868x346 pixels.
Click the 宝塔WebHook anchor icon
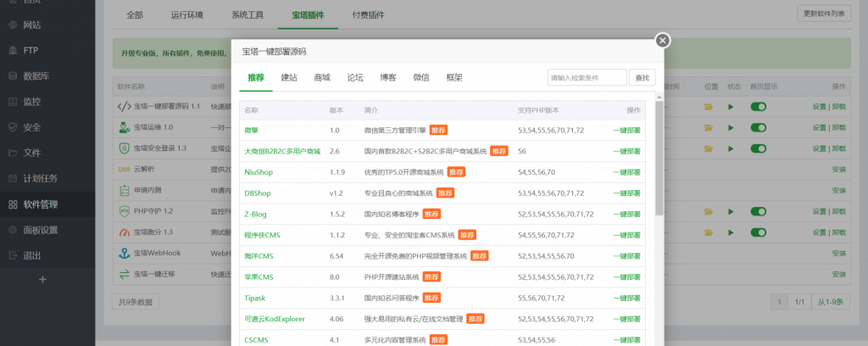click(x=124, y=252)
